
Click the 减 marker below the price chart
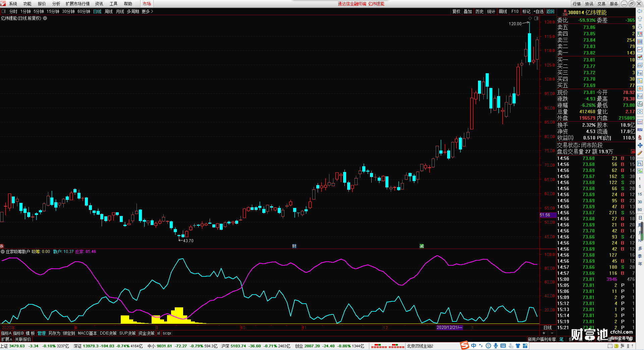tap(422, 246)
